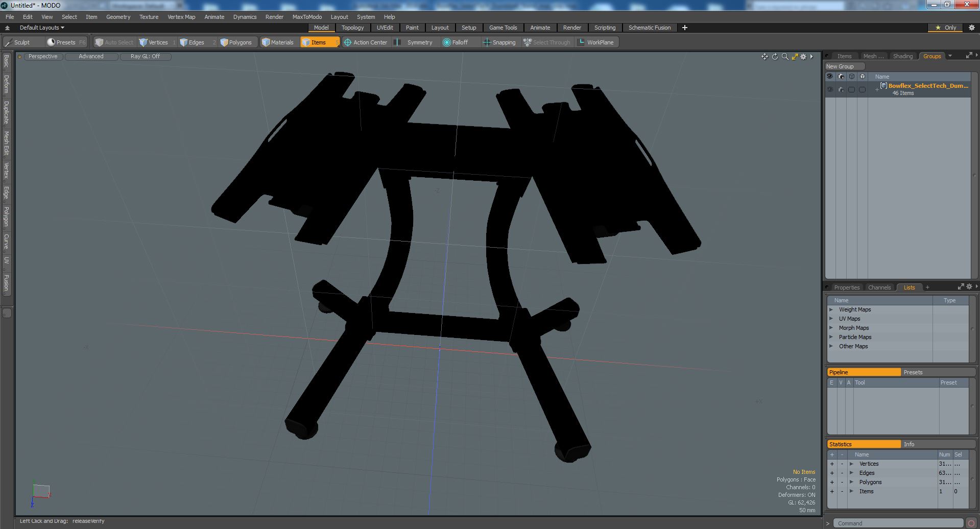Toggle the Only star button
The image size is (980, 529).
click(x=946, y=28)
